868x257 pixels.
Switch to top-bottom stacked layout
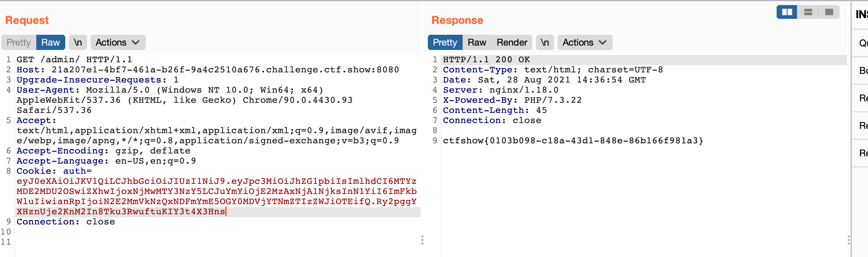coord(808,12)
